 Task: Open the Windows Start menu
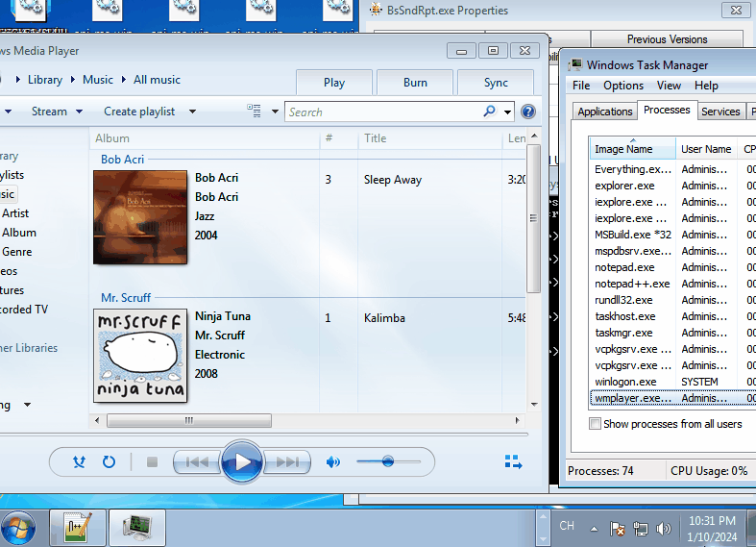coord(18,528)
